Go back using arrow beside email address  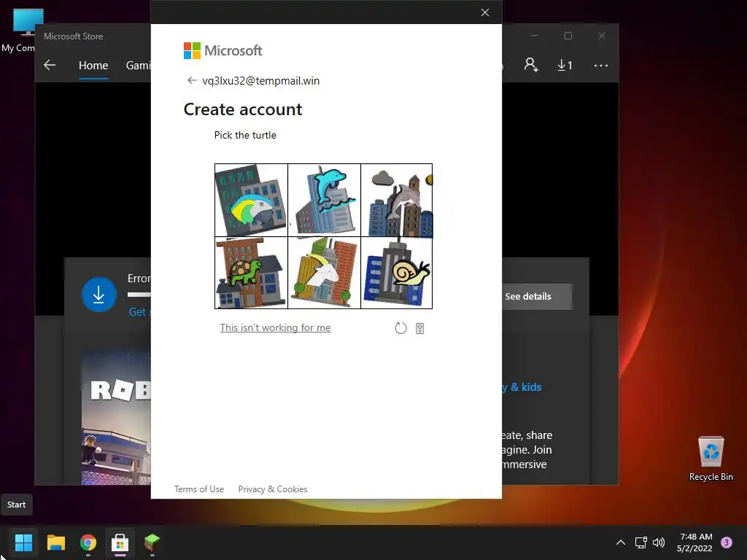tap(192, 80)
